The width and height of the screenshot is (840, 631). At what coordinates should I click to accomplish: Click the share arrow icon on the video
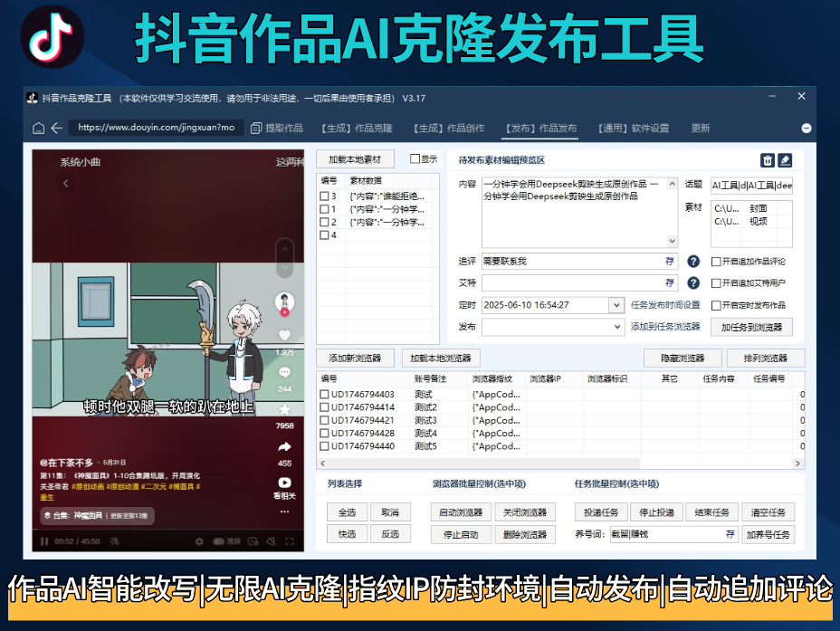pyautogui.click(x=284, y=446)
